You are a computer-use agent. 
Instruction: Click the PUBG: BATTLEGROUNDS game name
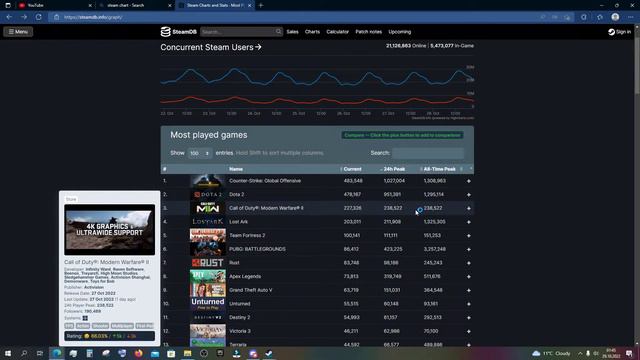tap(257, 249)
